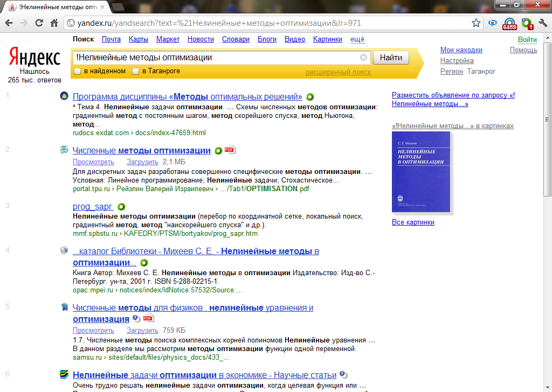Click blue book cover thumbnail image

click(421, 172)
